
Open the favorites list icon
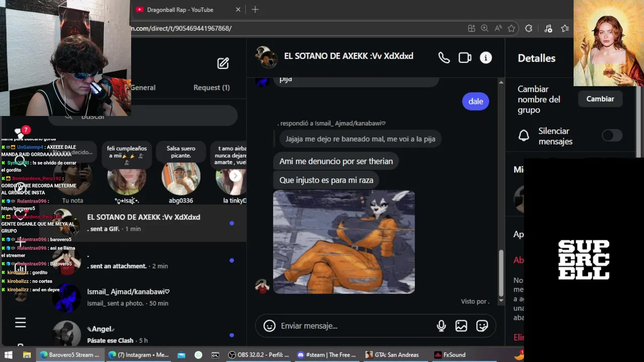pos(565,29)
